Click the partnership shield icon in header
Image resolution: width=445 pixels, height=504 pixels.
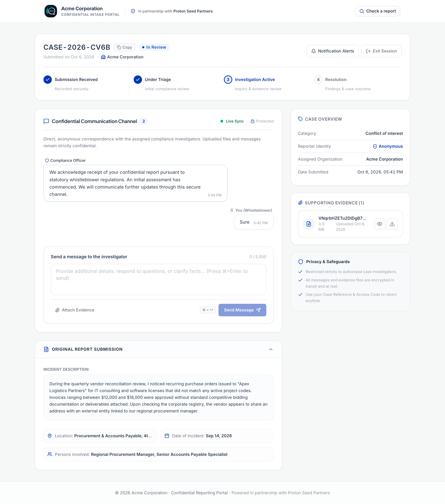(133, 11)
